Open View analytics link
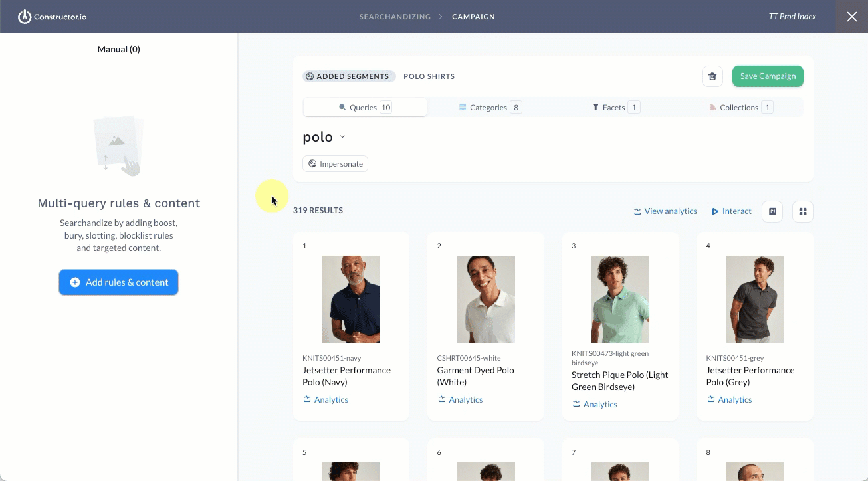This screenshot has height=481, width=868. click(665, 211)
